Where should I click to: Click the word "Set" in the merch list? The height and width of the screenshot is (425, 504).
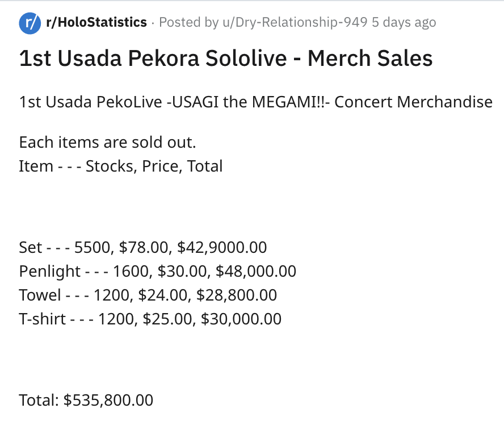click(x=31, y=247)
